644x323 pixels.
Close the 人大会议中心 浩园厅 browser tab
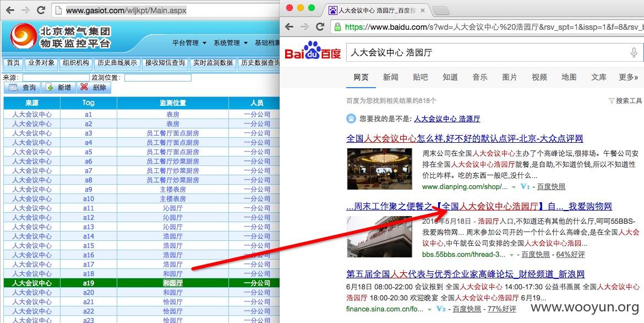tap(423, 10)
